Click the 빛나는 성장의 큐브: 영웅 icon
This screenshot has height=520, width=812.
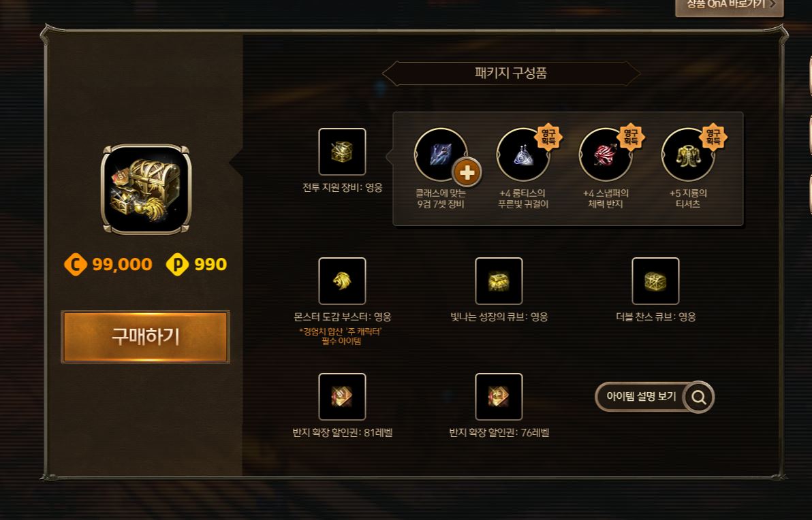coord(499,281)
